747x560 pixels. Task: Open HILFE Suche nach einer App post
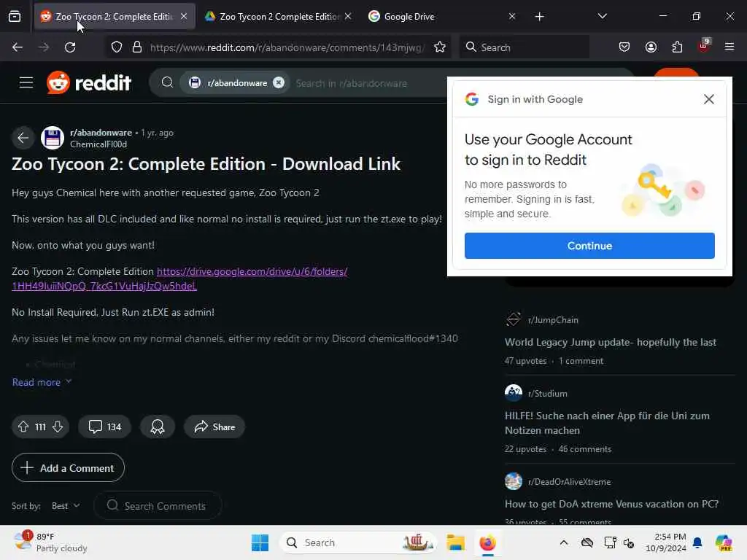click(x=607, y=423)
